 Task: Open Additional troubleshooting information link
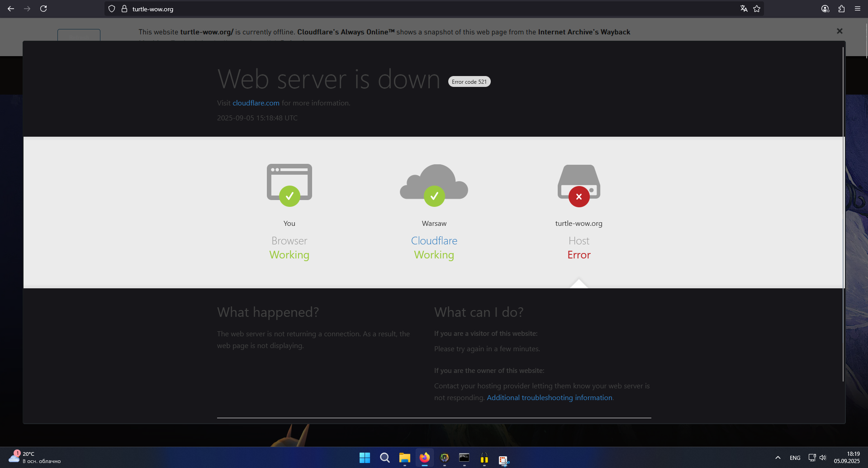(550, 398)
